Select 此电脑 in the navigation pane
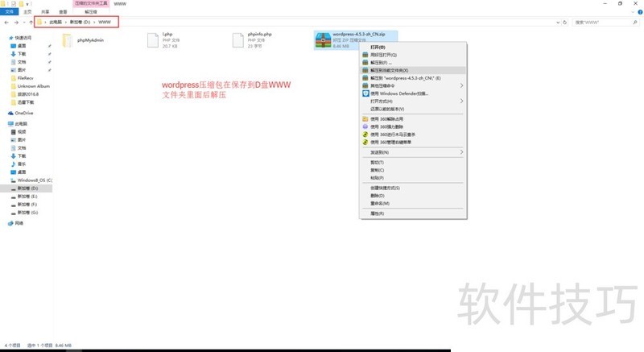644x352 pixels. click(21, 123)
